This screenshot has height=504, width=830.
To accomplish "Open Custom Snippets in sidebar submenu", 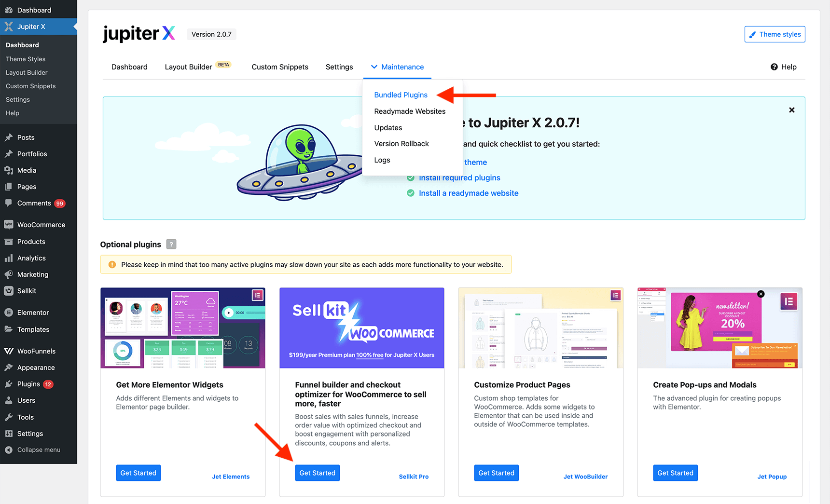I will (31, 86).
